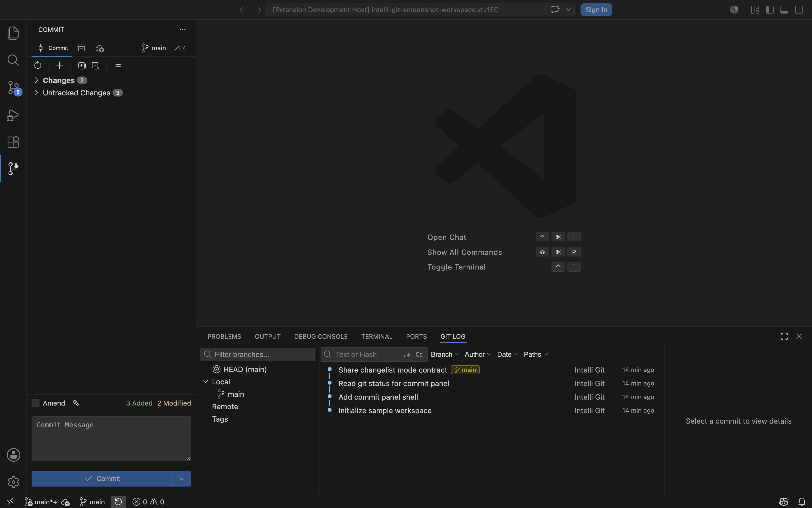Click the sparkle generate commit message icon
The image size is (812, 508).
click(x=76, y=403)
